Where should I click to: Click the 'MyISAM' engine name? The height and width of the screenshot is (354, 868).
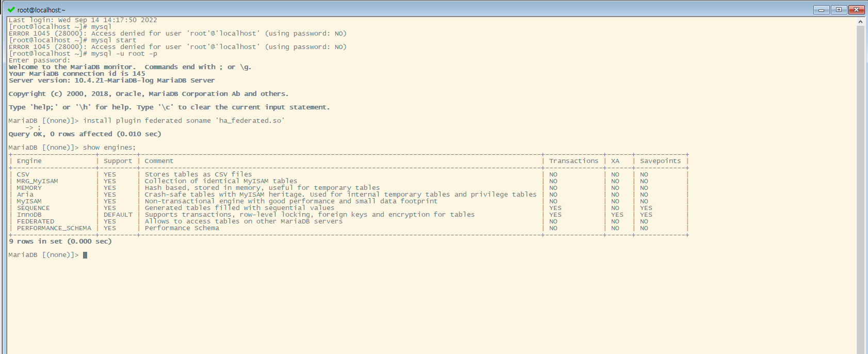point(29,201)
